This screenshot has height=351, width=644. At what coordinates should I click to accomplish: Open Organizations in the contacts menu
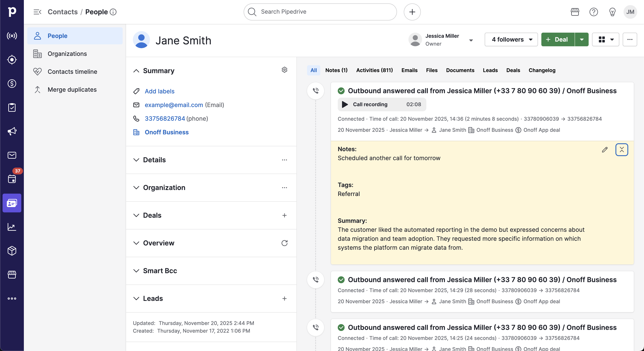click(x=75, y=54)
